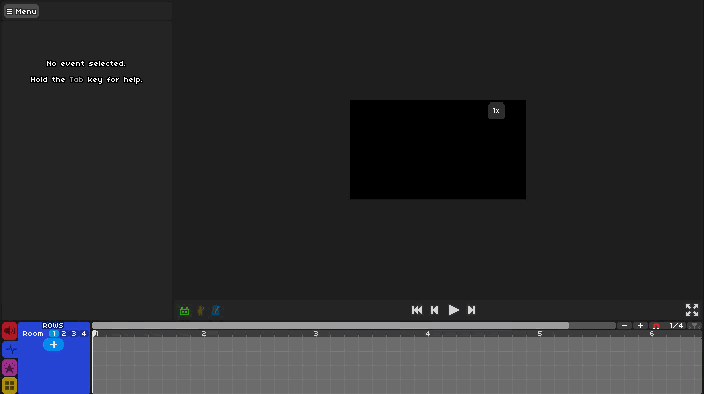Click the 1x preview scale button
The image size is (704, 394).
click(x=496, y=111)
